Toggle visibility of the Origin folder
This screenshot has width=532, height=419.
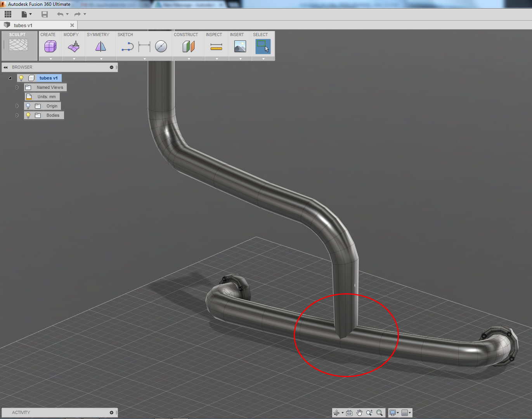pyautogui.click(x=28, y=106)
